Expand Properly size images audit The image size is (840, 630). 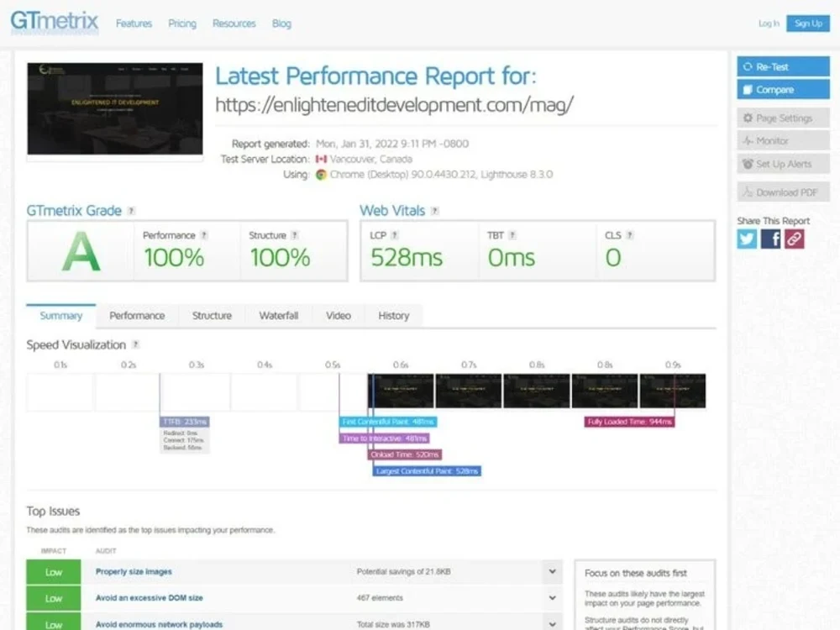pyautogui.click(x=553, y=571)
